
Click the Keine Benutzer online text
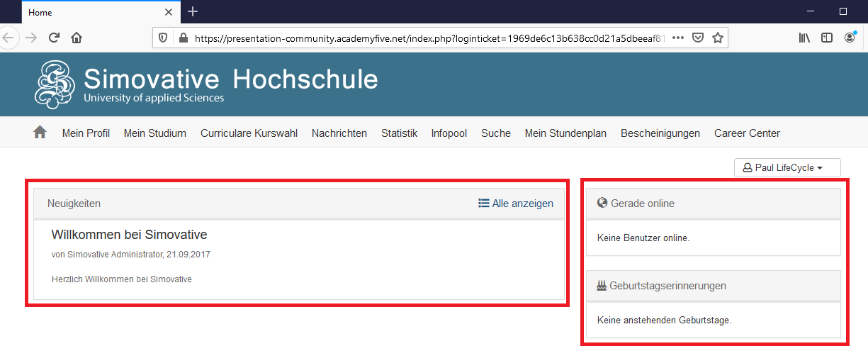tap(643, 238)
